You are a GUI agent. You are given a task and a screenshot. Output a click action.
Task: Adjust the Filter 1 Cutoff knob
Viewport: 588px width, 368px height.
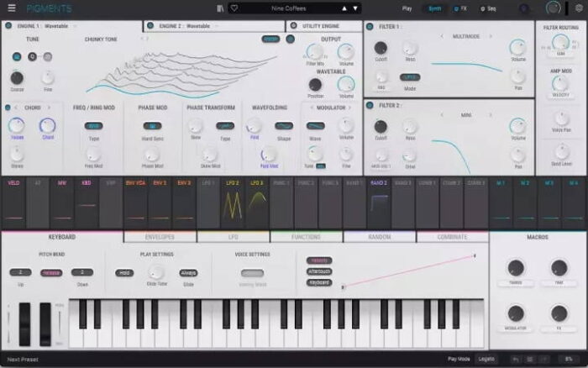381,48
